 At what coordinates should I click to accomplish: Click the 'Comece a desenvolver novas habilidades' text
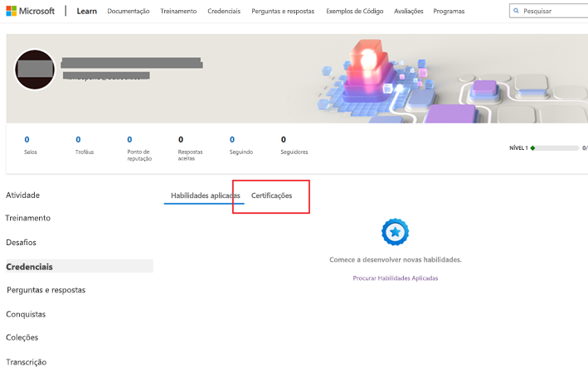(396, 259)
